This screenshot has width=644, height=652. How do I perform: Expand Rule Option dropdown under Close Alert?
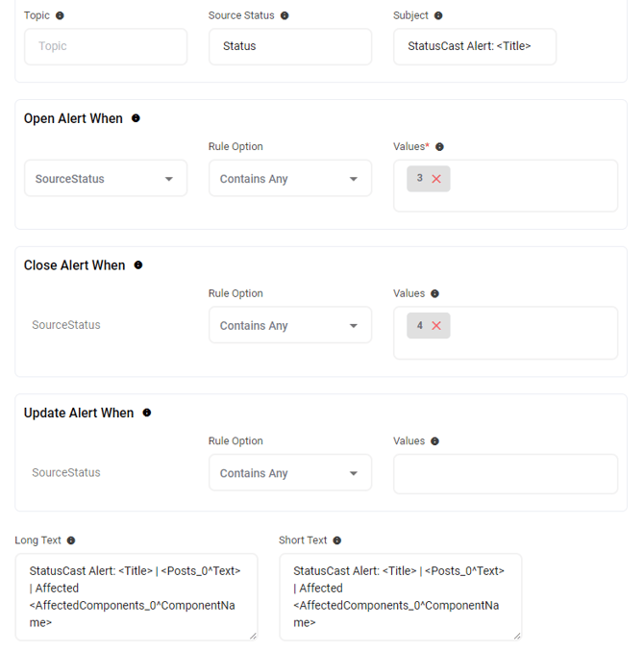coord(289,326)
